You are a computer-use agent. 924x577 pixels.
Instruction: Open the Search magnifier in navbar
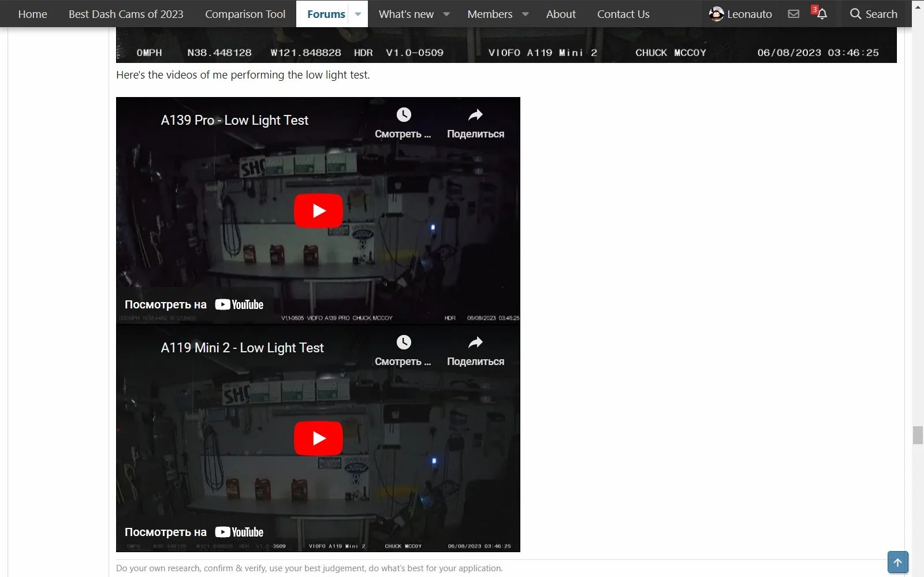874,14
